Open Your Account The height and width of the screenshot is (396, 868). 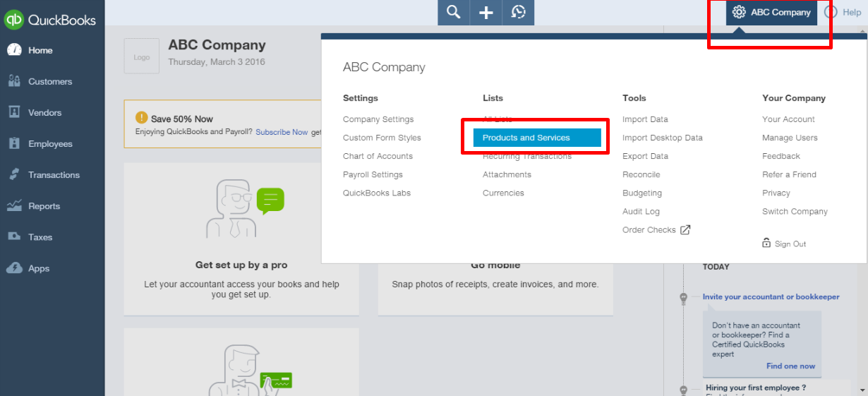(x=788, y=119)
